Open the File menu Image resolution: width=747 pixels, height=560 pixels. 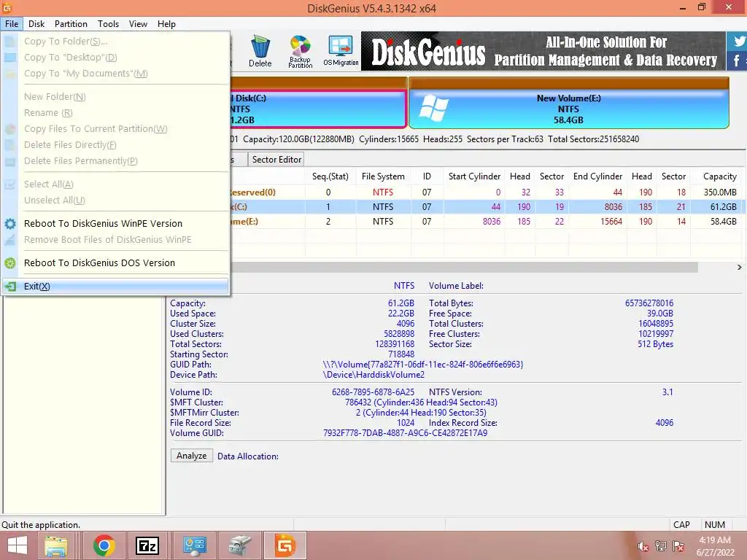pyautogui.click(x=12, y=24)
